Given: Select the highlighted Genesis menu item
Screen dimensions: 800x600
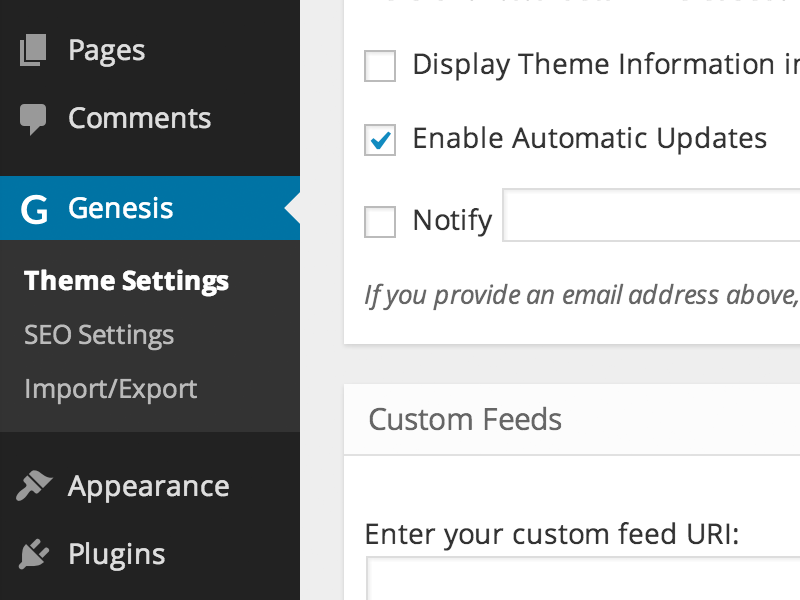Looking at the screenshot, I should pyautogui.click(x=120, y=207).
